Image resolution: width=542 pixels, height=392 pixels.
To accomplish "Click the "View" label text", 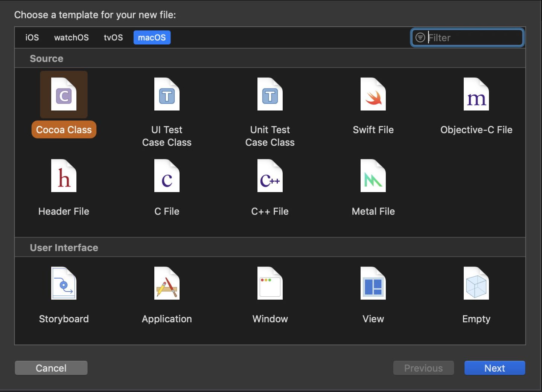I will (373, 319).
